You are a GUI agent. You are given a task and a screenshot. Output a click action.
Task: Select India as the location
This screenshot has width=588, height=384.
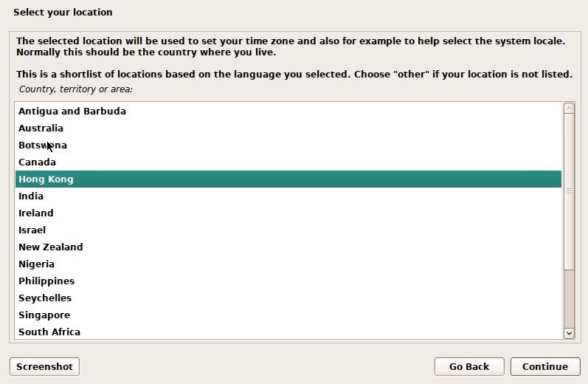pos(31,196)
